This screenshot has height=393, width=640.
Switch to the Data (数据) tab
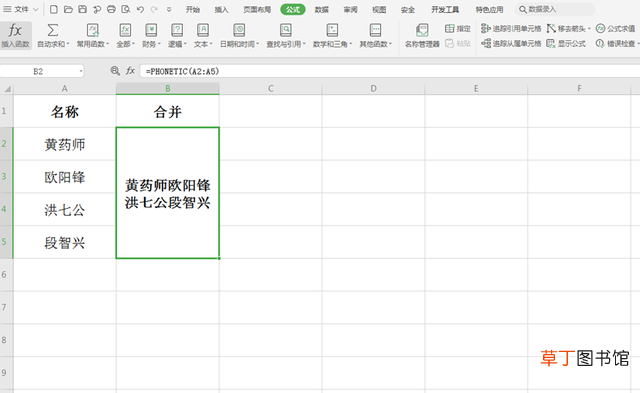pyautogui.click(x=322, y=9)
